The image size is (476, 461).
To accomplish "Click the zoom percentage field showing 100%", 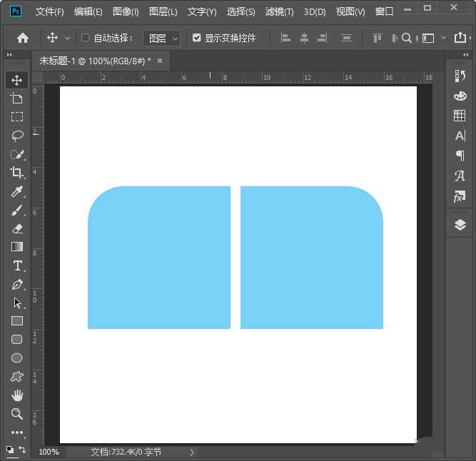I will coord(49,452).
